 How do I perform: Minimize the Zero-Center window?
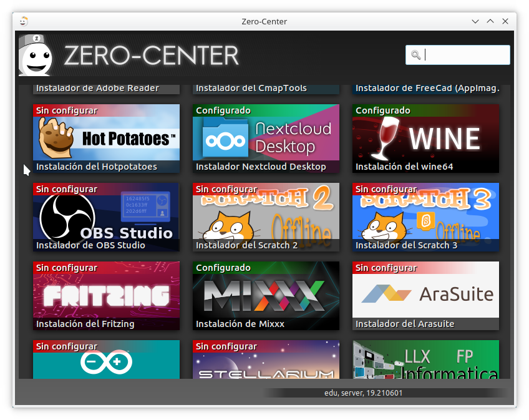coord(476,21)
